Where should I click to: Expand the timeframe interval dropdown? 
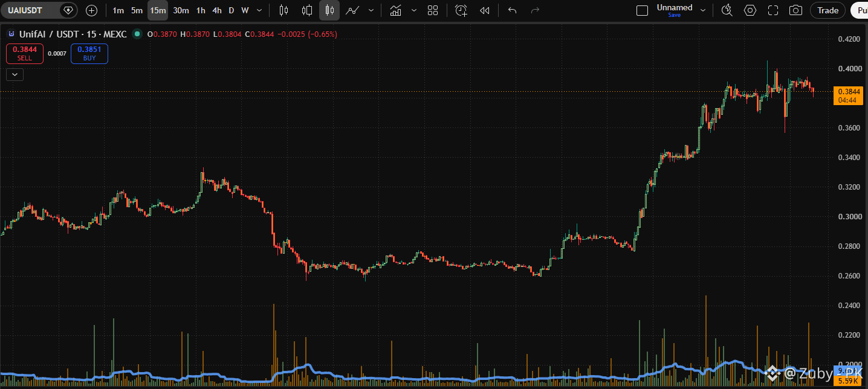point(259,10)
